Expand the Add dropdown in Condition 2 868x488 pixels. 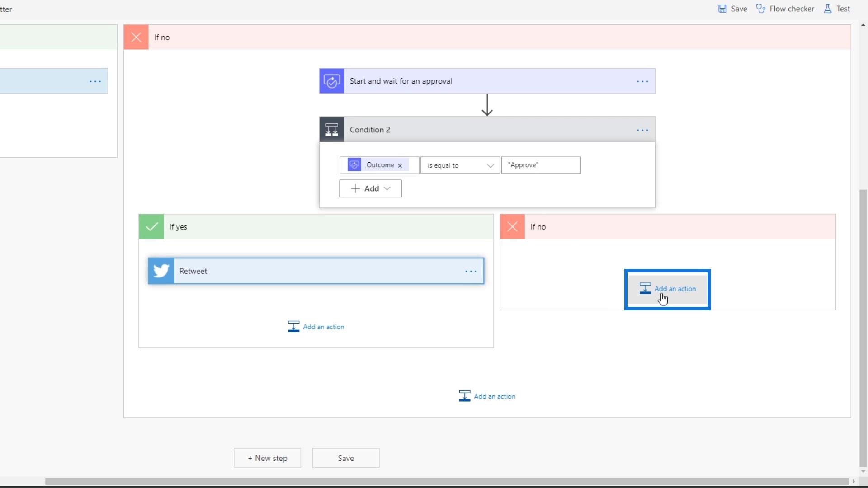(x=370, y=189)
